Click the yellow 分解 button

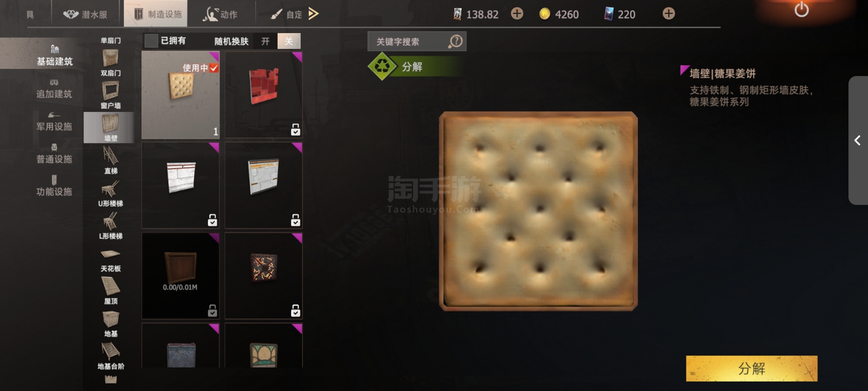tap(752, 368)
